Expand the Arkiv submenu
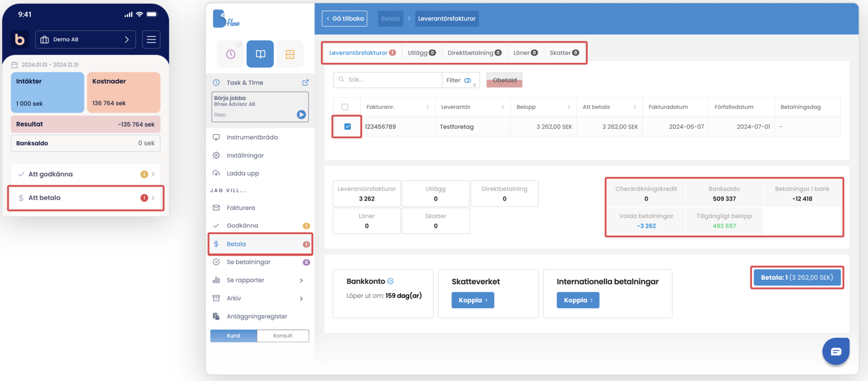This screenshot has width=868, height=381. tap(301, 299)
